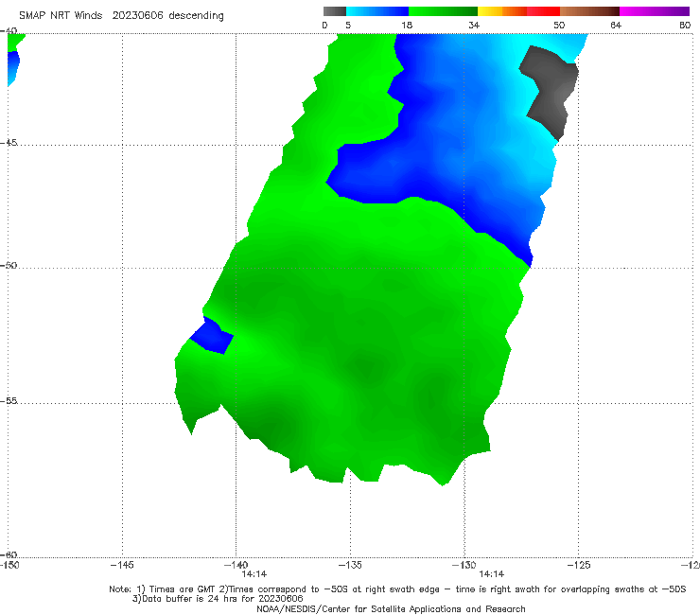Click the brown segment of the colorbar

click(x=589, y=11)
